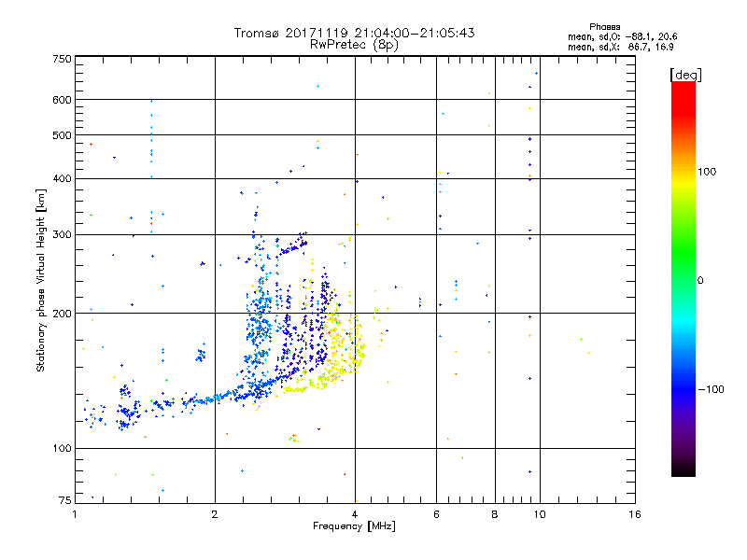The width and height of the screenshot is (747, 560).
Task: Click the colorbar tick label "0"
Action: click(x=700, y=281)
